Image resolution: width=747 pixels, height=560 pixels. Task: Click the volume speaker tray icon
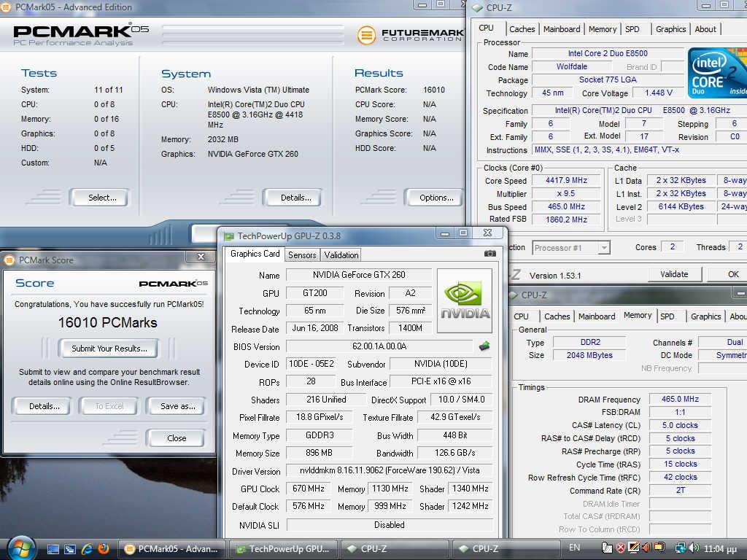[694, 548]
